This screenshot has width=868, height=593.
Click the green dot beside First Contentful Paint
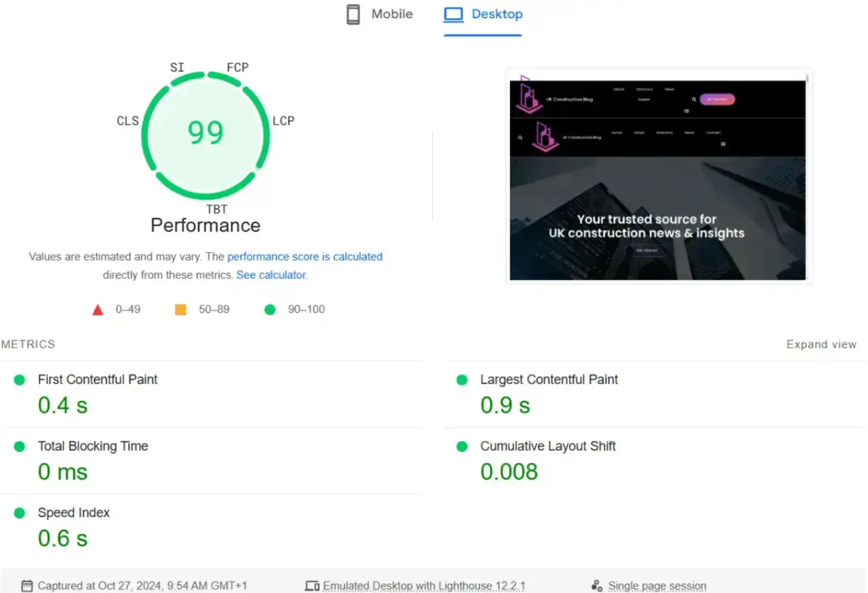pos(18,380)
